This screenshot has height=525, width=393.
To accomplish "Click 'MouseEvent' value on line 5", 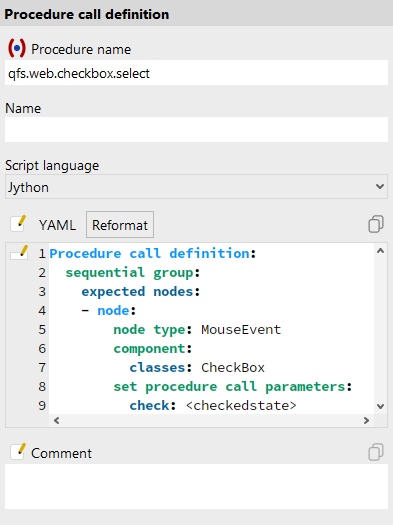I will [241, 330].
